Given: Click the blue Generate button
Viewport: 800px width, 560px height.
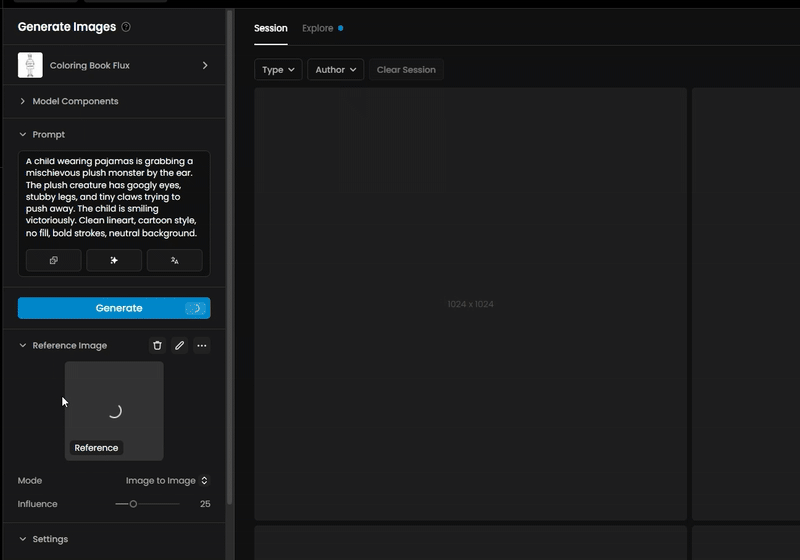Looking at the screenshot, I should pyautogui.click(x=114, y=308).
